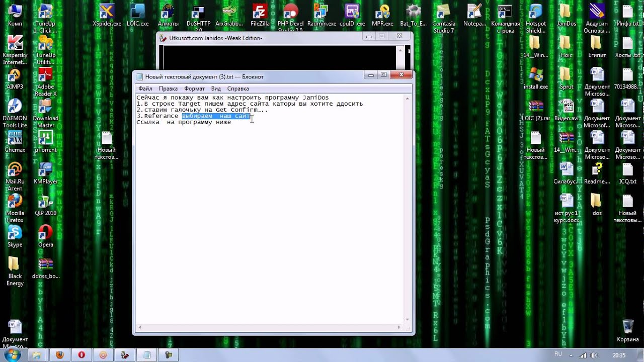This screenshot has height=362, width=644.
Task: Select the Видео.avi file icon
Action: (x=567, y=110)
